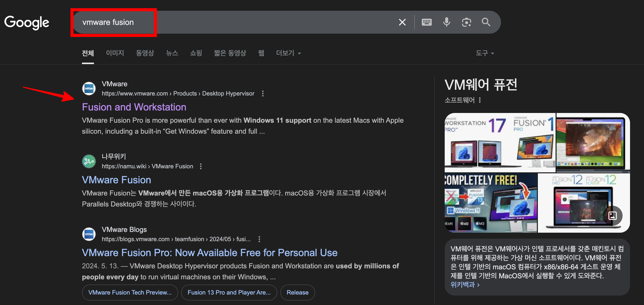Open the 위키백과 link

(465, 285)
